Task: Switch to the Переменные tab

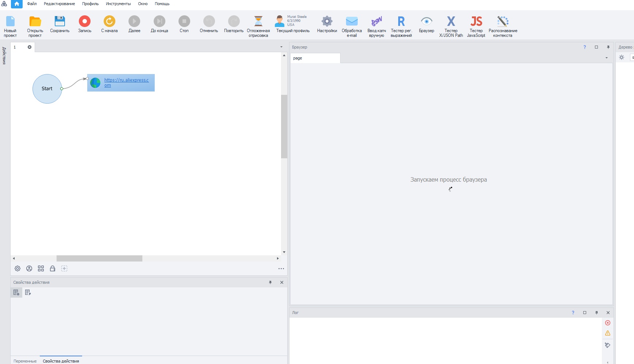Action: click(25, 361)
